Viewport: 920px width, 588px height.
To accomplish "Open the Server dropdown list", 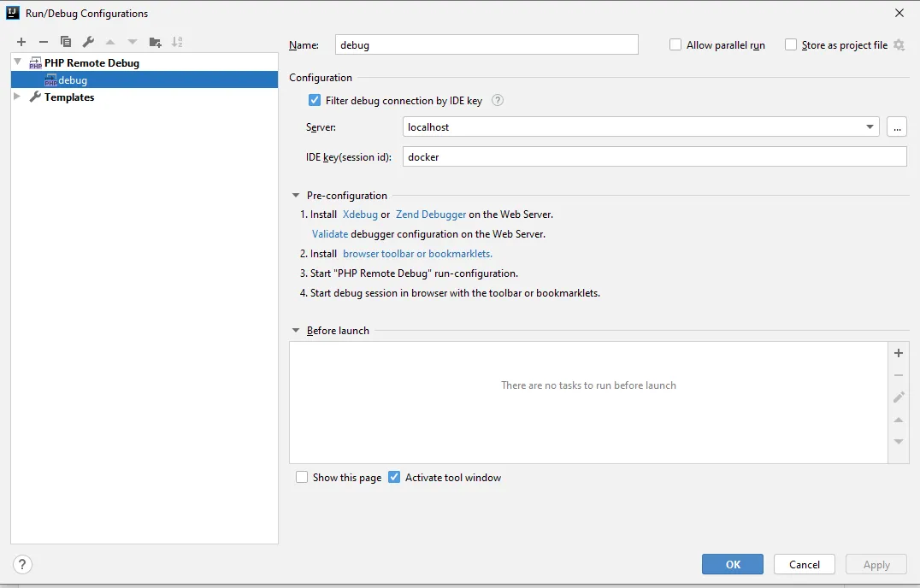I will click(870, 126).
